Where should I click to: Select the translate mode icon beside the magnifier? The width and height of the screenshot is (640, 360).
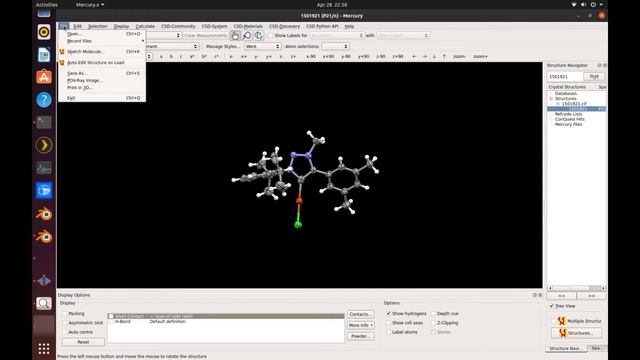tap(258, 36)
